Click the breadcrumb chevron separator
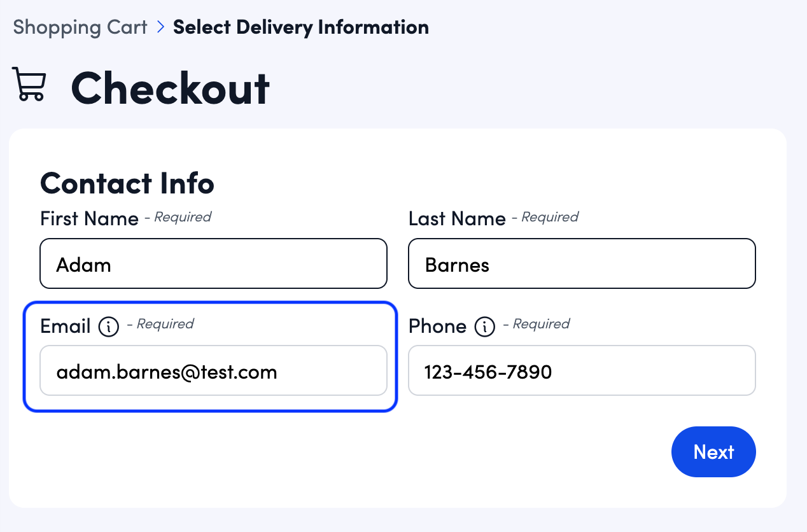 [160, 27]
